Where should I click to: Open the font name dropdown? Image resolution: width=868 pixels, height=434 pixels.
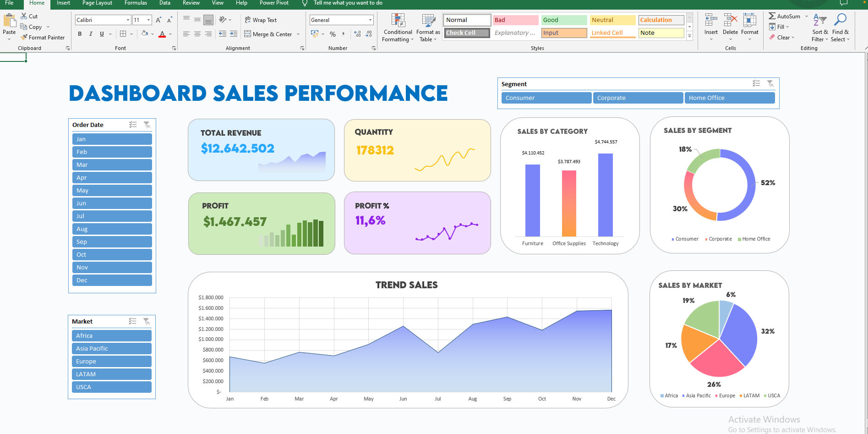(x=128, y=20)
